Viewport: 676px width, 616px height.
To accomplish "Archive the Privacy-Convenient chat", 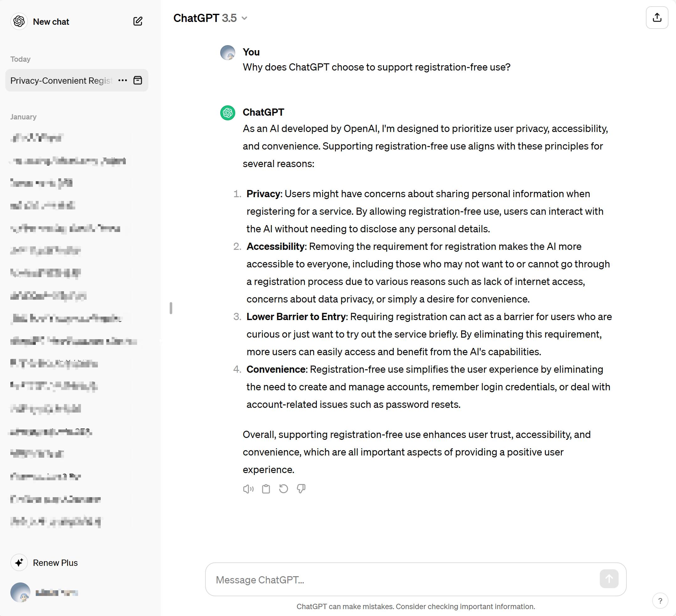I will coord(137,81).
